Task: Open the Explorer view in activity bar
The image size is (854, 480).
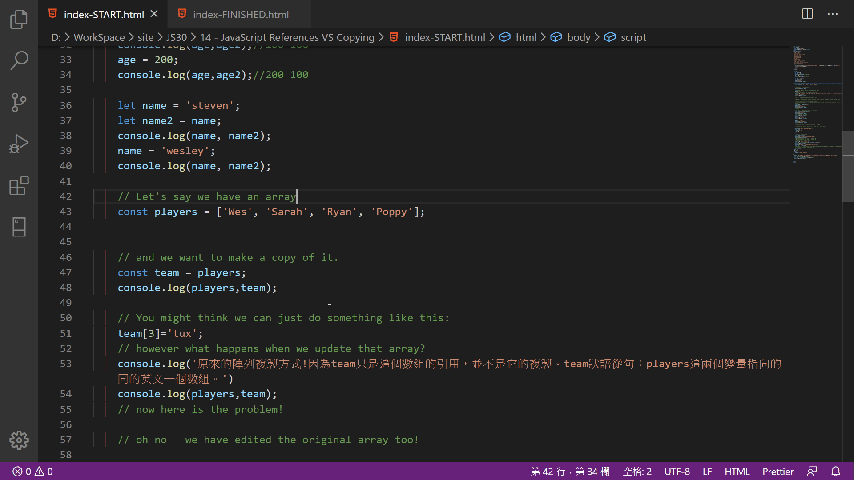Action: (x=19, y=20)
